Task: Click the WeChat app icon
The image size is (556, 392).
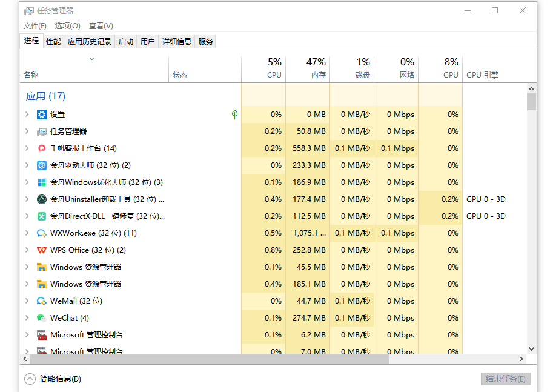Action: 41,318
